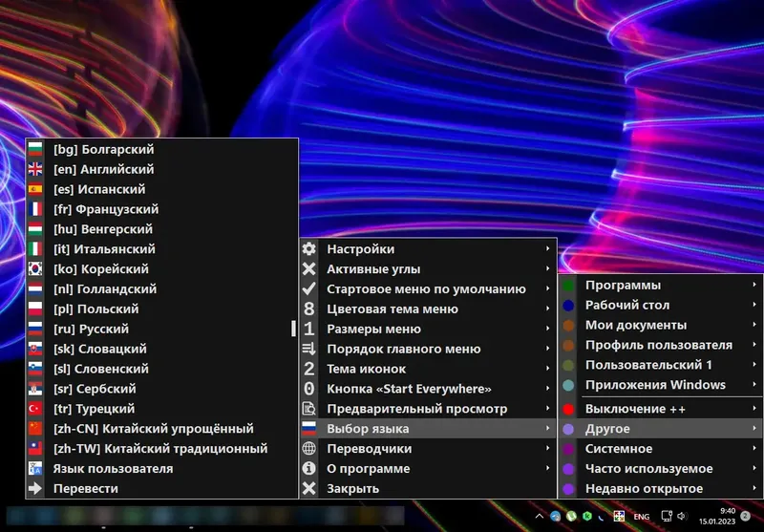Click the highlighted Выбор языка item
This screenshot has width=764, height=532.
428,429
